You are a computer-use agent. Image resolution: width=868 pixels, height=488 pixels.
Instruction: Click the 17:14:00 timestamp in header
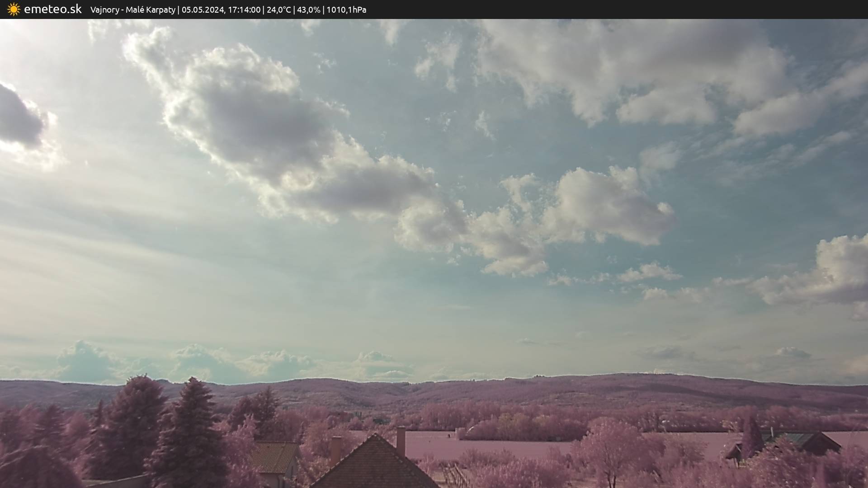pos(244,10)
